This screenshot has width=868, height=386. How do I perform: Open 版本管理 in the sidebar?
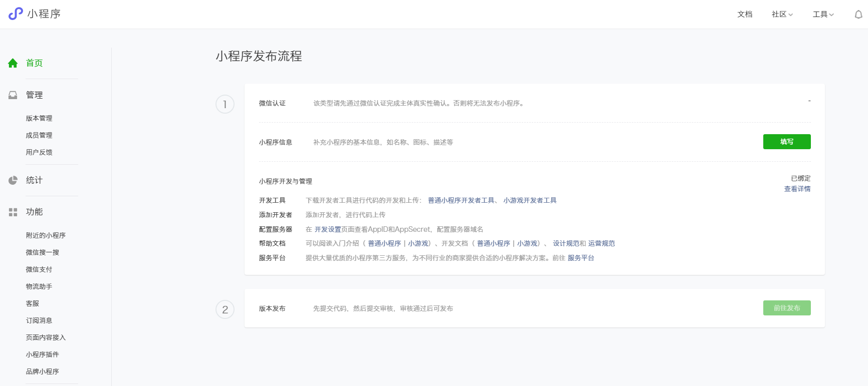tap(39, 118)
